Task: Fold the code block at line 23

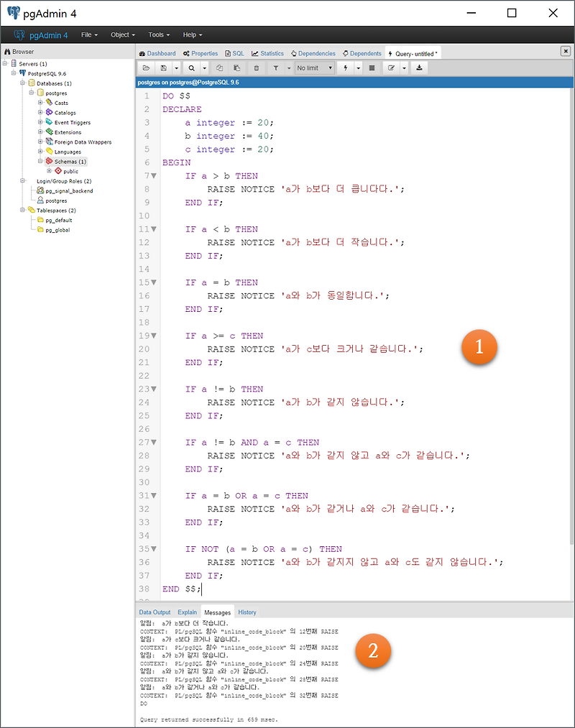Action: 155,389
